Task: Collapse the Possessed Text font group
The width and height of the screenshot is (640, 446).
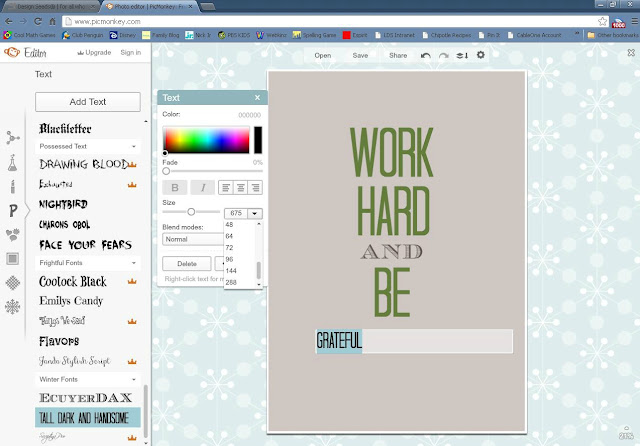Action: pos(88,146)
